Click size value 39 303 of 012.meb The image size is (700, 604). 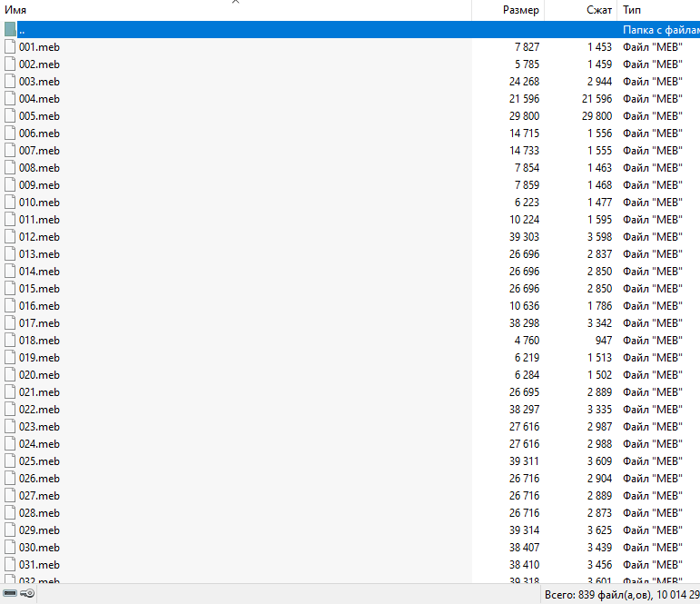(524, 237)
